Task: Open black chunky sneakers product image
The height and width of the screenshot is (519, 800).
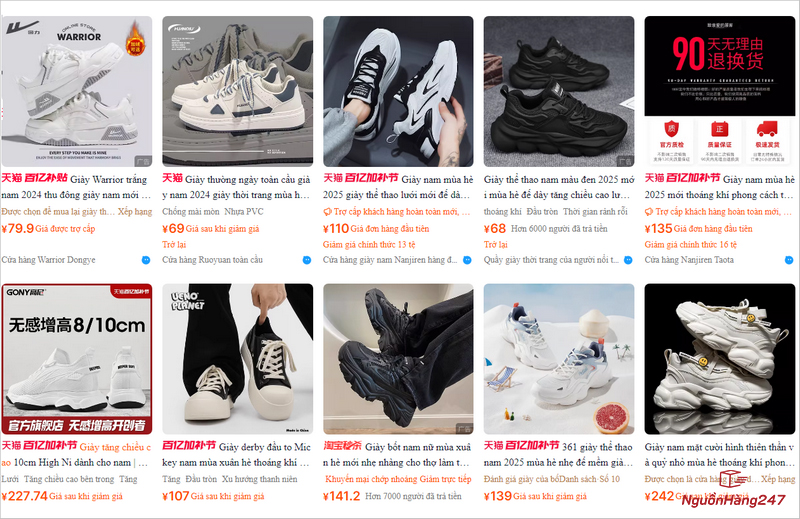Action: tap(559, 91)
